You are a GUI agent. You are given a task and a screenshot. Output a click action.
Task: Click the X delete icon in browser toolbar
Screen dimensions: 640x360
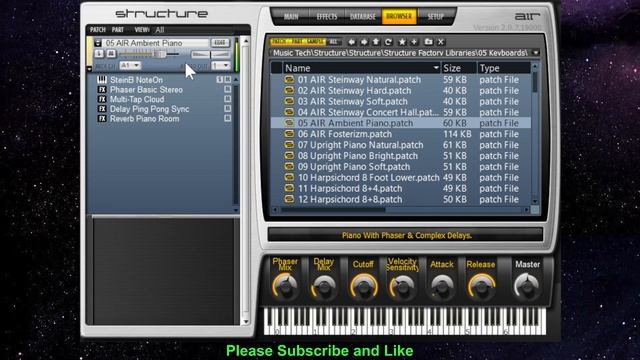(441, 42)
